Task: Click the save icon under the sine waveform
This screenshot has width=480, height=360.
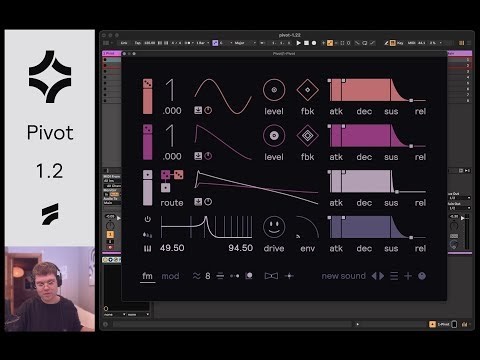Action: 198,110
